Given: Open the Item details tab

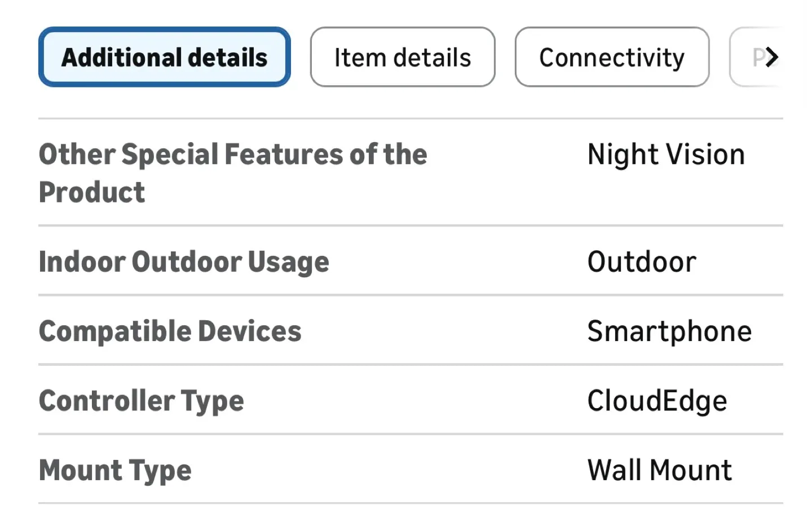Looking at the screenshot, I should [402, 56].
